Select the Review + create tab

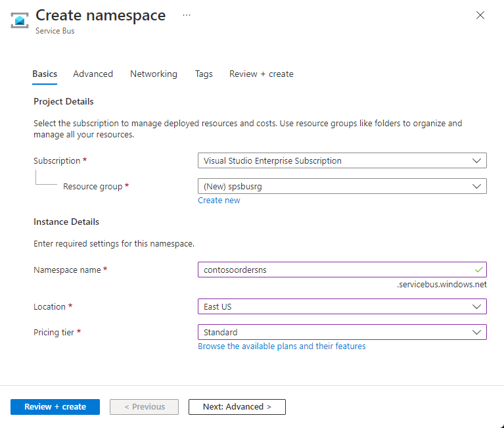[261, 74]
